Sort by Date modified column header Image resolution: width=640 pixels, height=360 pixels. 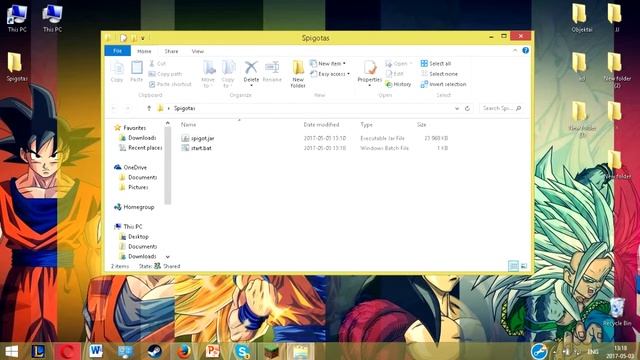pos(321,124)
